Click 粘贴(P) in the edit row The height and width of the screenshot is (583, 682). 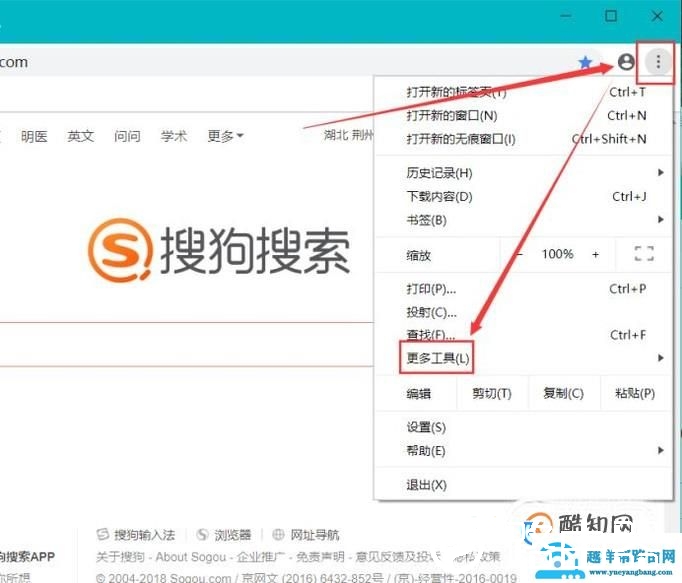click(x=635, y=394)
